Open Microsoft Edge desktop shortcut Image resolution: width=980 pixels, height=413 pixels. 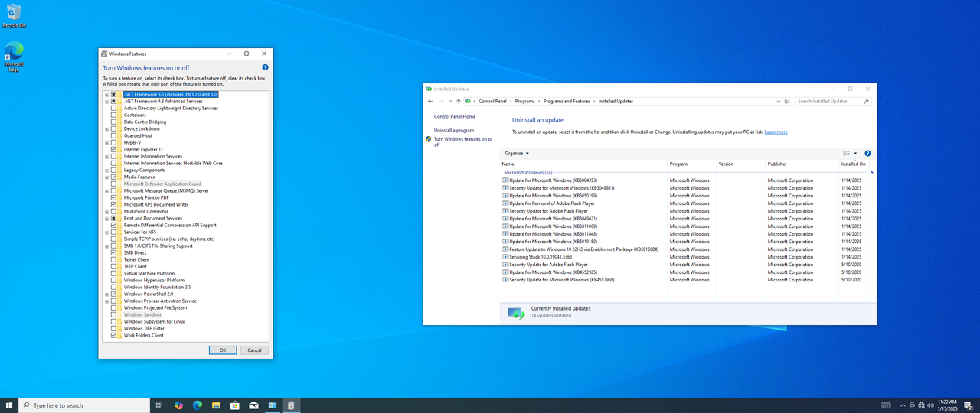click(x=14, y=57)
